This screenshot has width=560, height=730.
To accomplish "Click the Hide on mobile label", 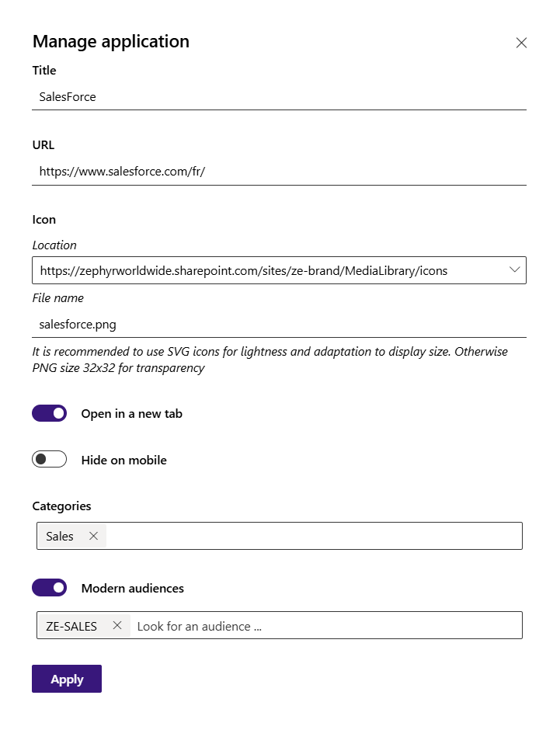I will [123, 460].
